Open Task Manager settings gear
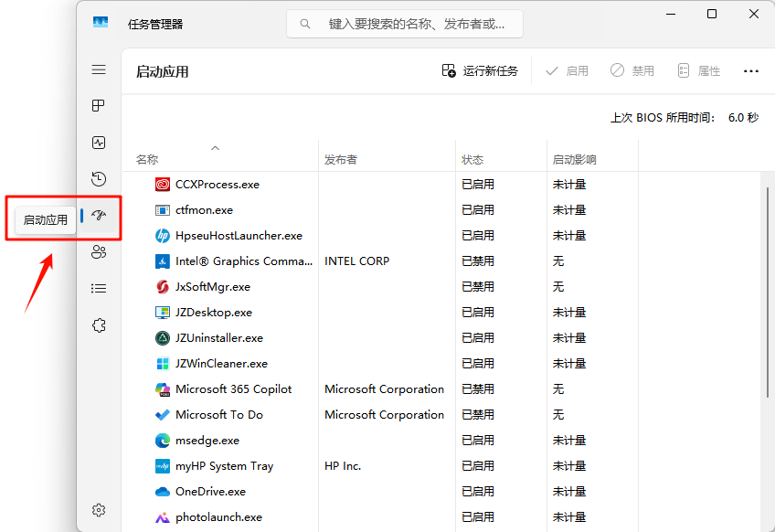The image size is (775, 532). point(99,510)
